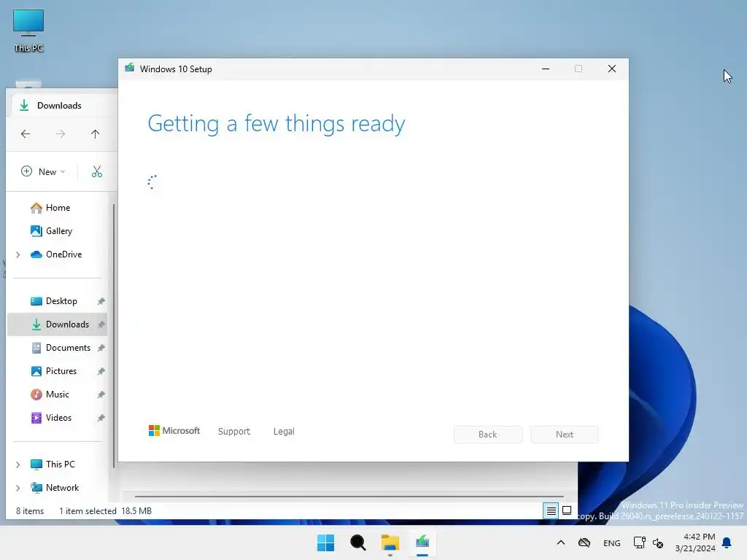The width and height of the screenshot is (747, 560).
Task: Click the pin icon next to Downloads
Action: [101, 324]
